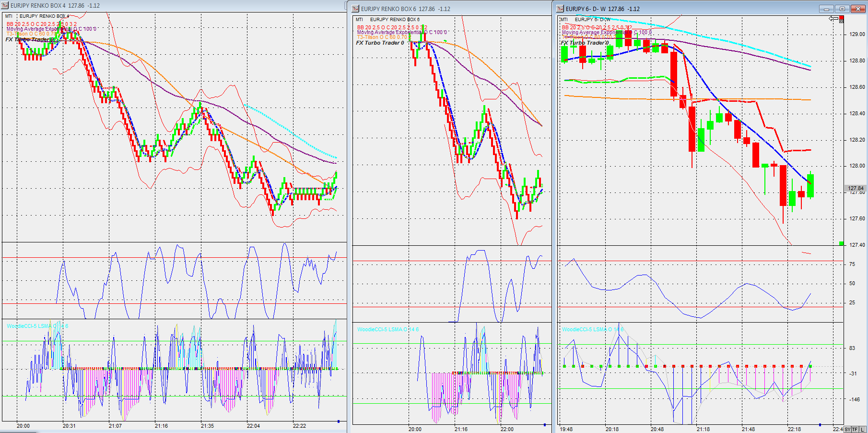
Task: Click the 128.80 price scale label
Action: pyautogui.click(x=857, y=61)
